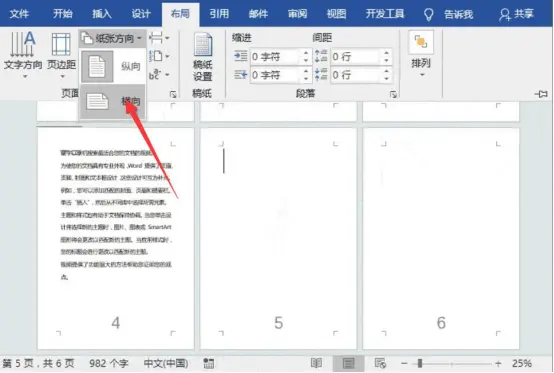Pin the ribbon with pushpin icon
This screenshot has height=373, width=554.
click(x=541, y=94)
